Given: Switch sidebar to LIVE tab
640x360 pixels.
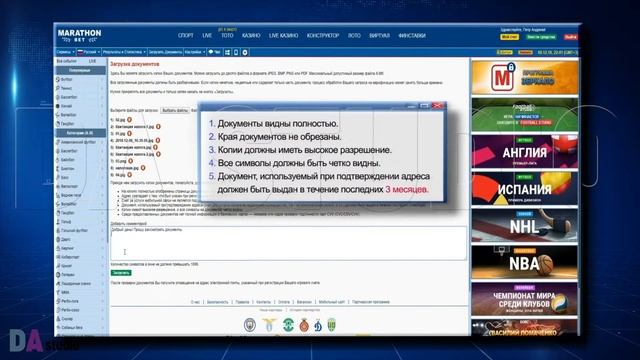Looking at the screenshot, I should pos(93,61).
